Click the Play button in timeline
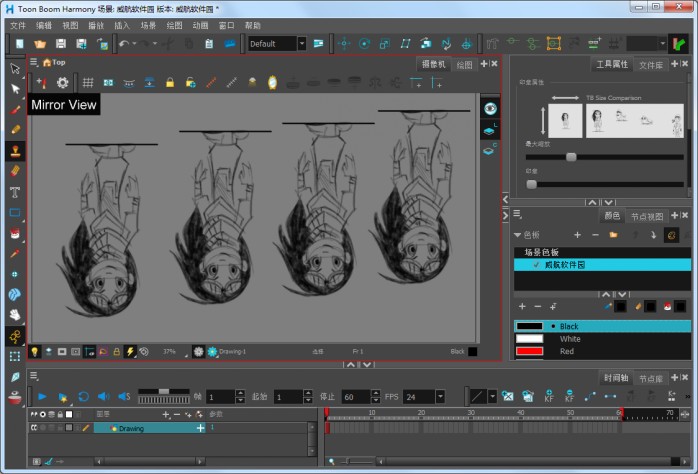This screenshot has height=474, width=698. tap(42, 396)
